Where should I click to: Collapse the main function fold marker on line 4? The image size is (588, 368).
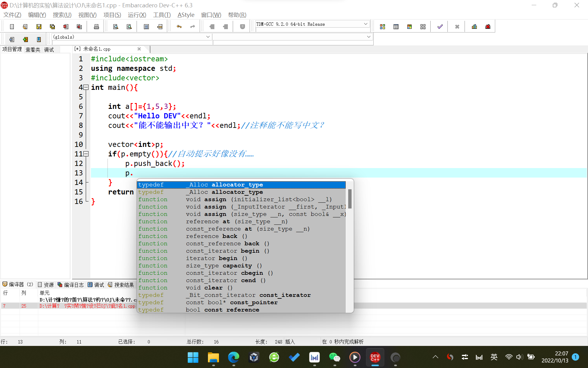[86, 87]
